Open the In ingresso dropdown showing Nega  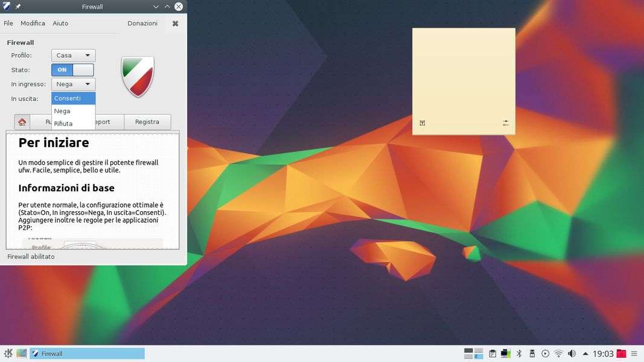pyautogui.click(x=74, y=84)
